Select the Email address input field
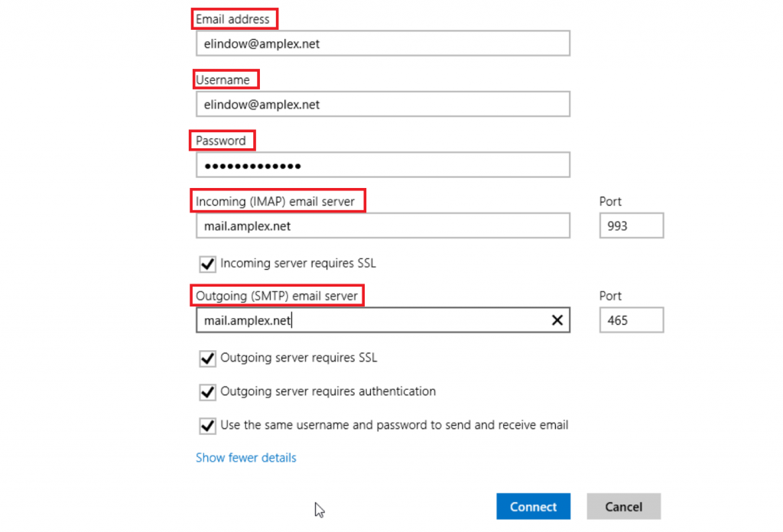The height and width of the screenshot is (532, 783). (x=382, y=44)
